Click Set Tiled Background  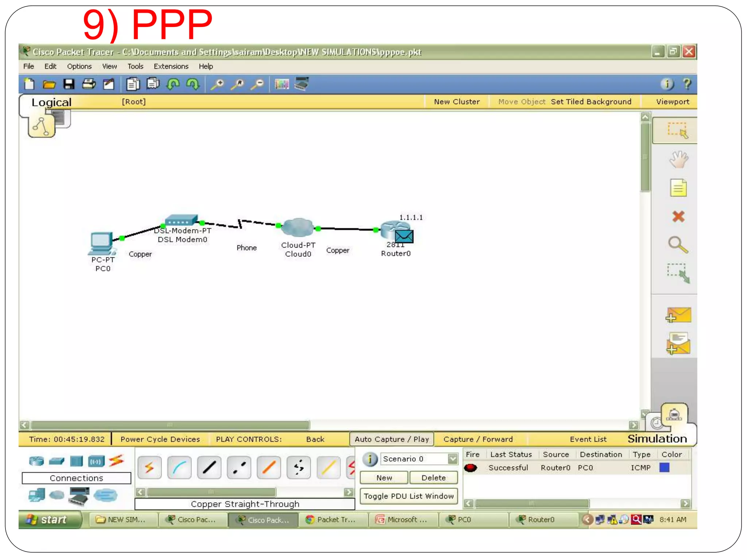pyautogui.click(x=591, y=102)
